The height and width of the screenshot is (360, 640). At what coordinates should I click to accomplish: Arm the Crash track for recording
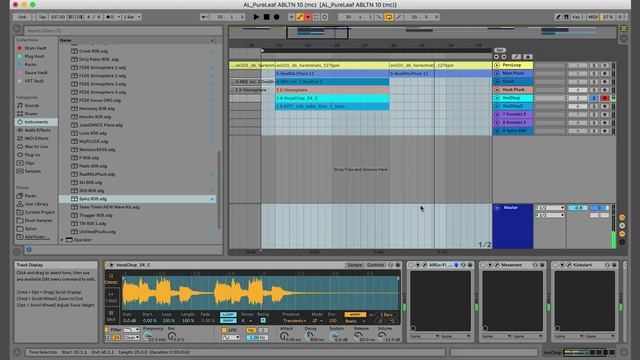point(604,82)
